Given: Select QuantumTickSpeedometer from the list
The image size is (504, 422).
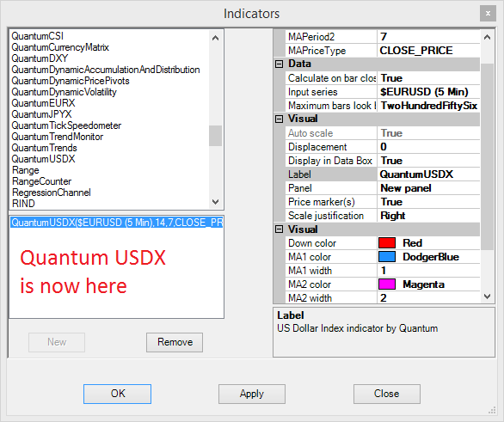Looking at the screenshot, I should [x=66, y=125].
